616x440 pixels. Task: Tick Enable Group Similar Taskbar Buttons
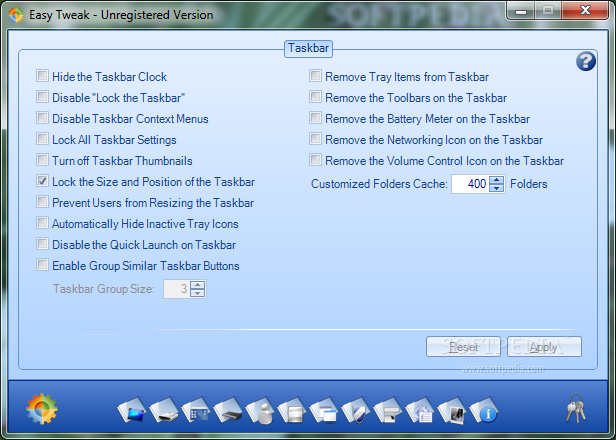point(42,265)
